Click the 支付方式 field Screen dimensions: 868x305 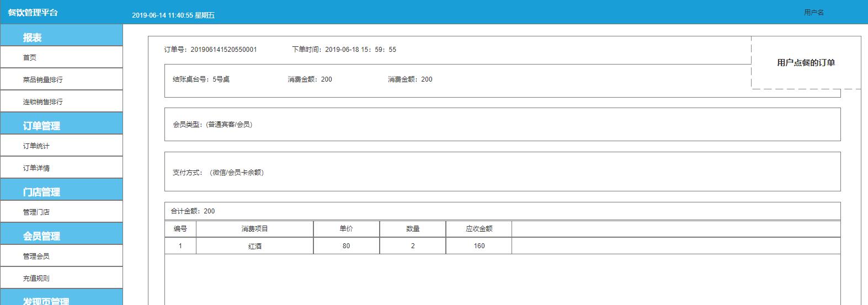tap(219, 172)
